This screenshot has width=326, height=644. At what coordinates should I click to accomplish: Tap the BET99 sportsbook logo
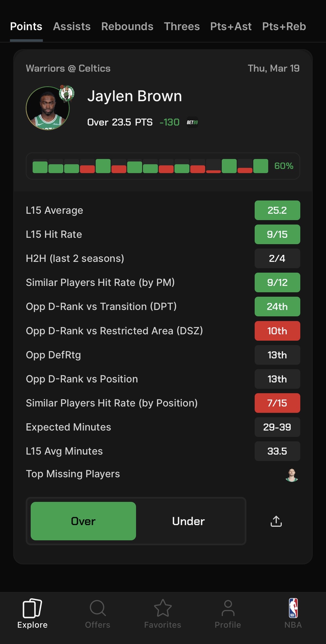pos(192,122)
